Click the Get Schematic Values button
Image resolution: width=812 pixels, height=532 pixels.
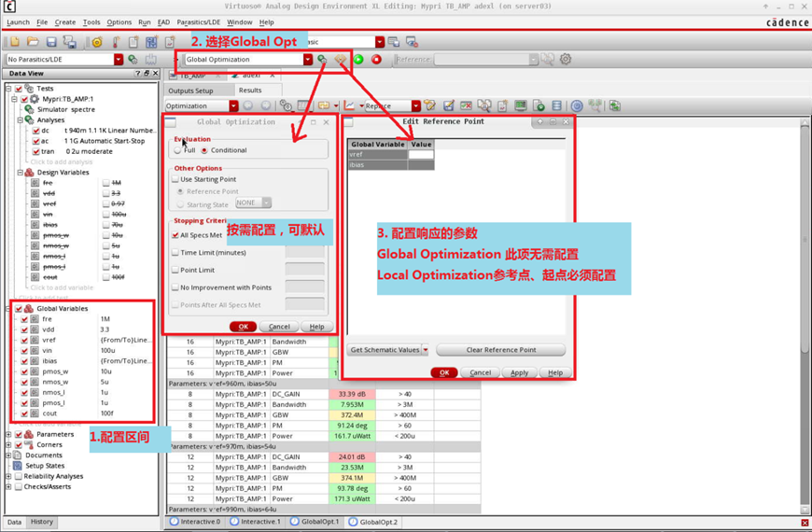[385, 350]
